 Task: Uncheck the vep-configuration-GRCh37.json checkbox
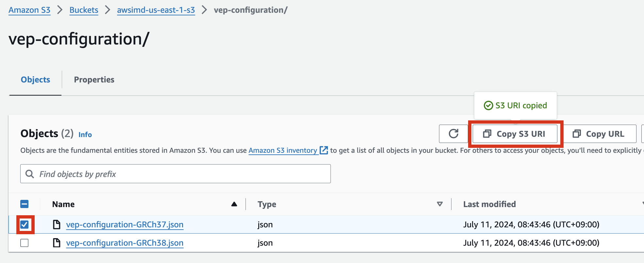click(25, 224)
